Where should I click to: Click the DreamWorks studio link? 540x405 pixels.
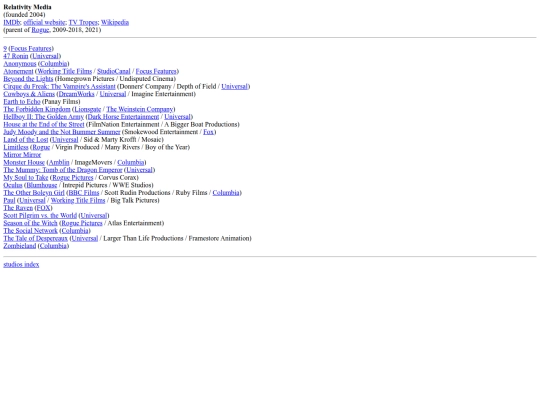[76, 94]
